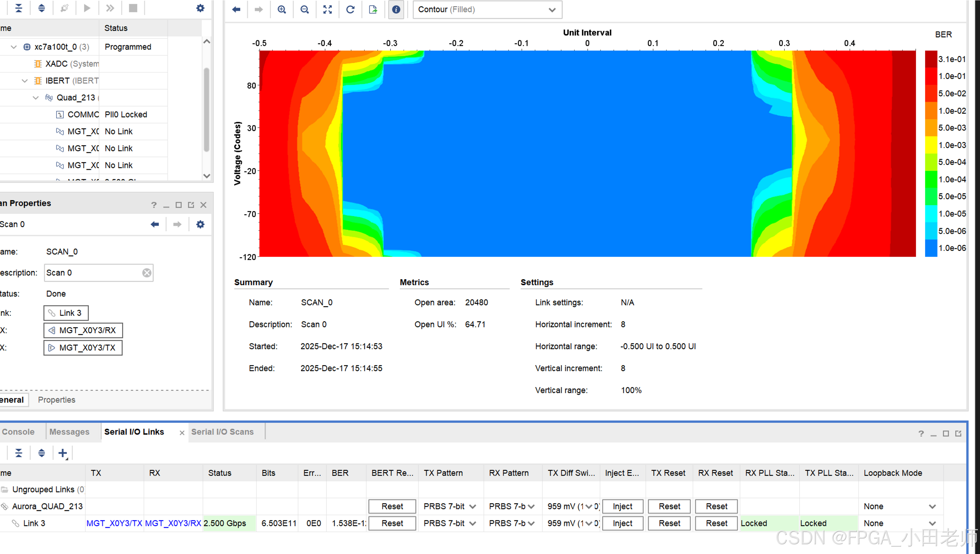Open Loopback Mode dropdown for Link 3

pos(932,524)
